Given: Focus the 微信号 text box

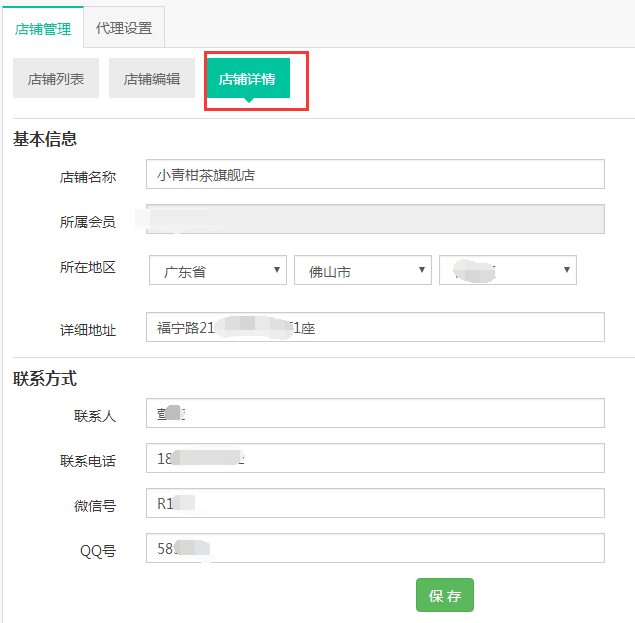Looking at the screenshot, I should pyautogui.click(x=375, y=504).
